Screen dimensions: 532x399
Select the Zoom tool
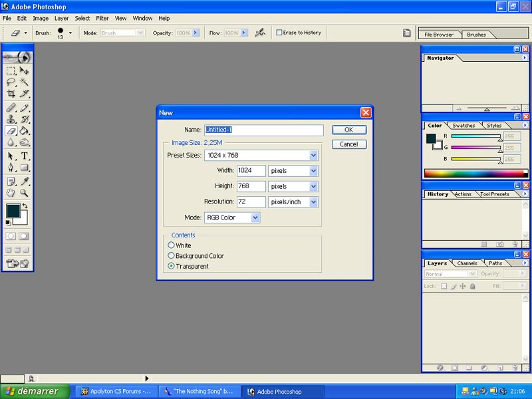[x=24, y=193]
